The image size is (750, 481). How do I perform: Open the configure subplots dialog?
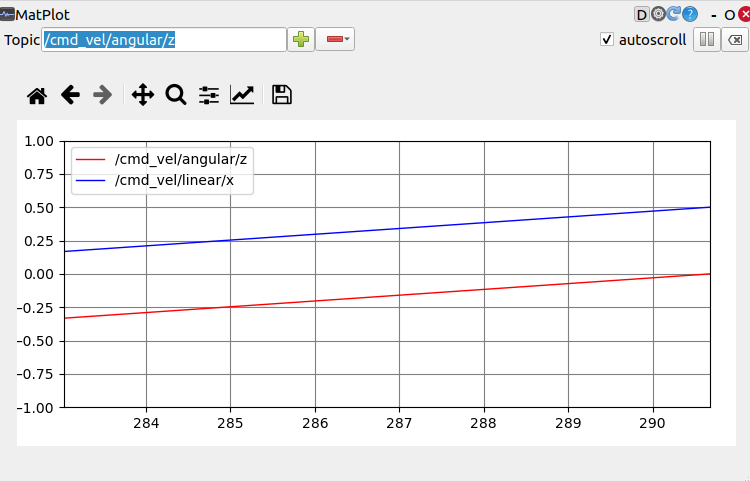(x=209, y=95)
